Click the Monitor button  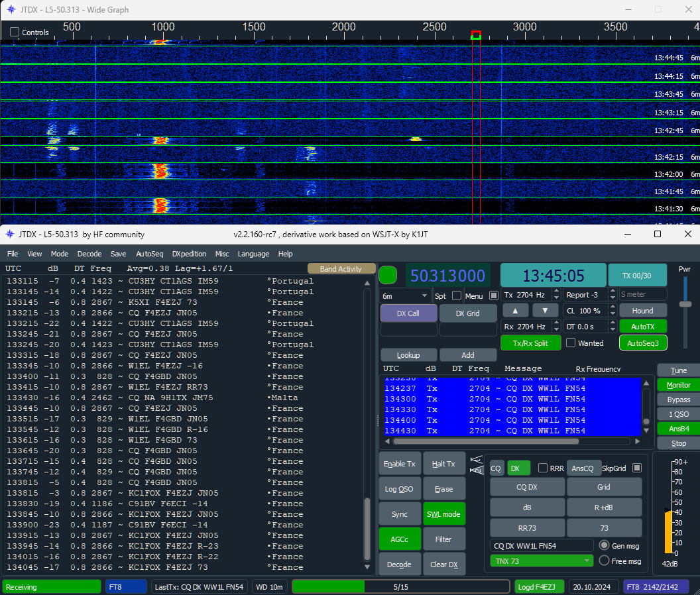(679, 385)
